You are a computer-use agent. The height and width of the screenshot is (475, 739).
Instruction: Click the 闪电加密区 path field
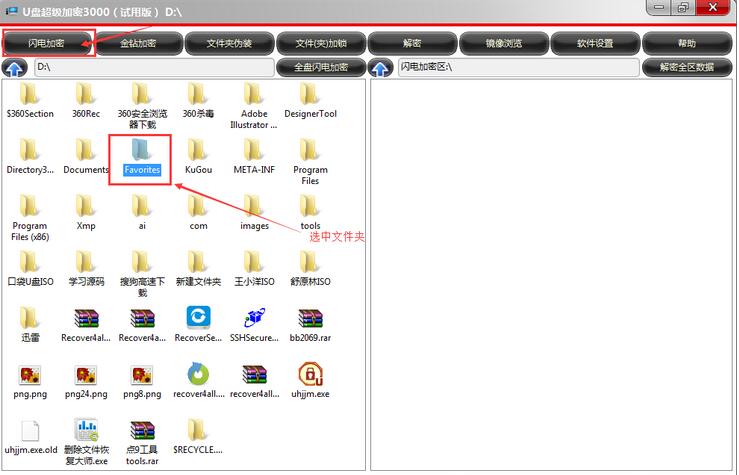pos(516,67)
